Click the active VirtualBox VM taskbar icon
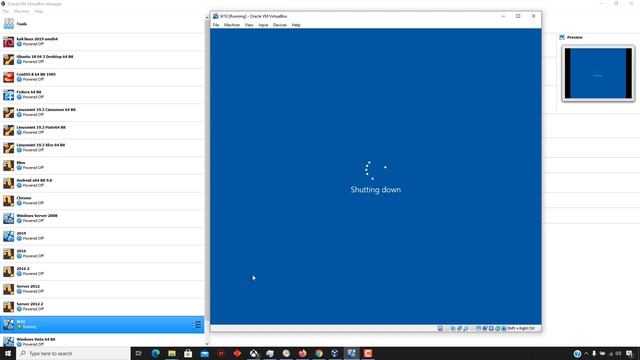The image size is (640, 360). pos(351,353)
